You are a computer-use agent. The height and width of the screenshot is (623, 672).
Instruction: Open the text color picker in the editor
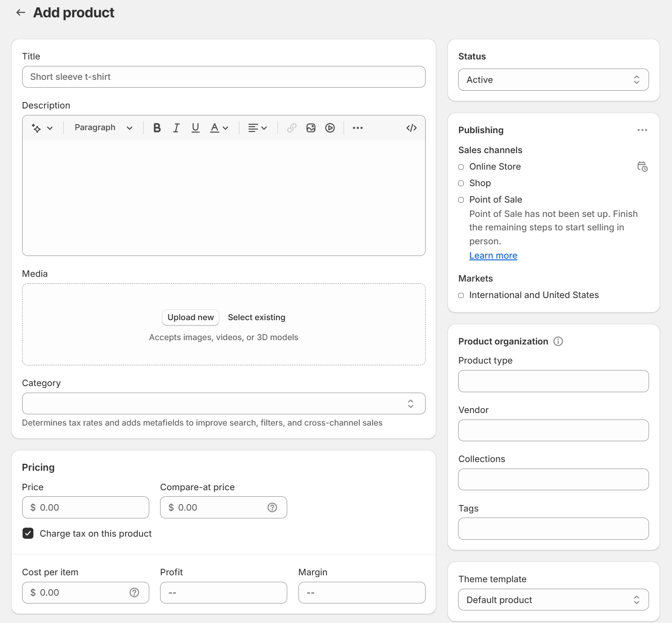coord(219,128)
